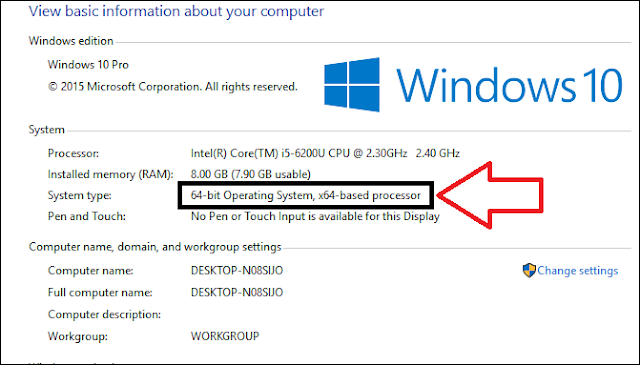
Task: Click the '64-bit Operating System, x64-based processor' value
Action: point(306,195)
